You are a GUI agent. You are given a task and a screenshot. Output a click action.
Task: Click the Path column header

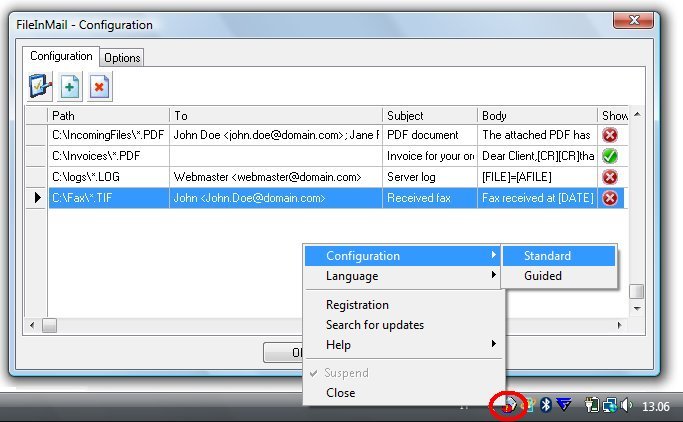tap(108, 115)
